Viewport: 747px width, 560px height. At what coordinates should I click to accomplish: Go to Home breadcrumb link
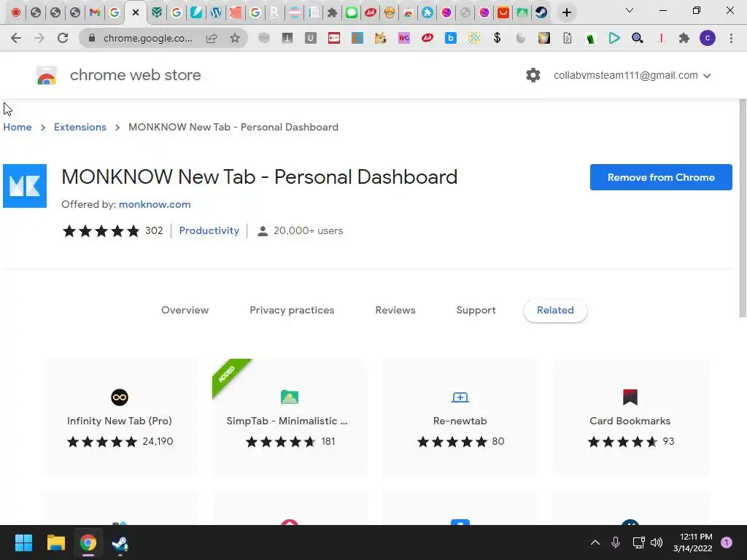pos(18,127)
